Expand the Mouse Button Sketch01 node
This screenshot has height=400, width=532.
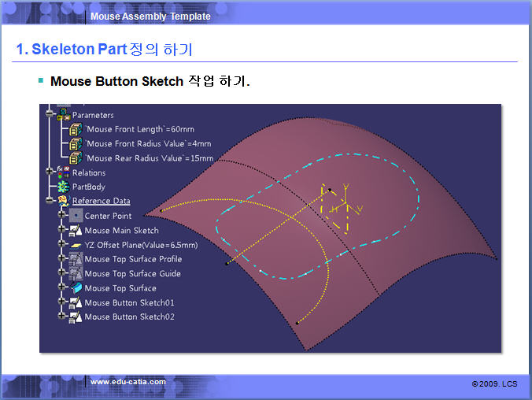62,302
